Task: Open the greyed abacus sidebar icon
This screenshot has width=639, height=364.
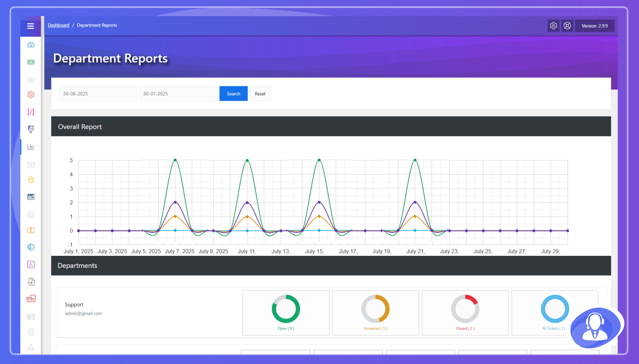Action: (x=31, y=317)
